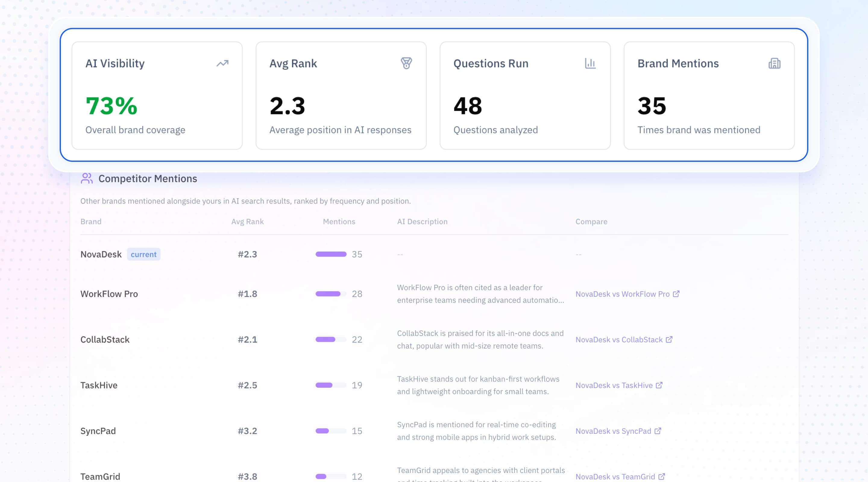Click the Brand column header
868x482 pixels.
[x=91, y=221]
